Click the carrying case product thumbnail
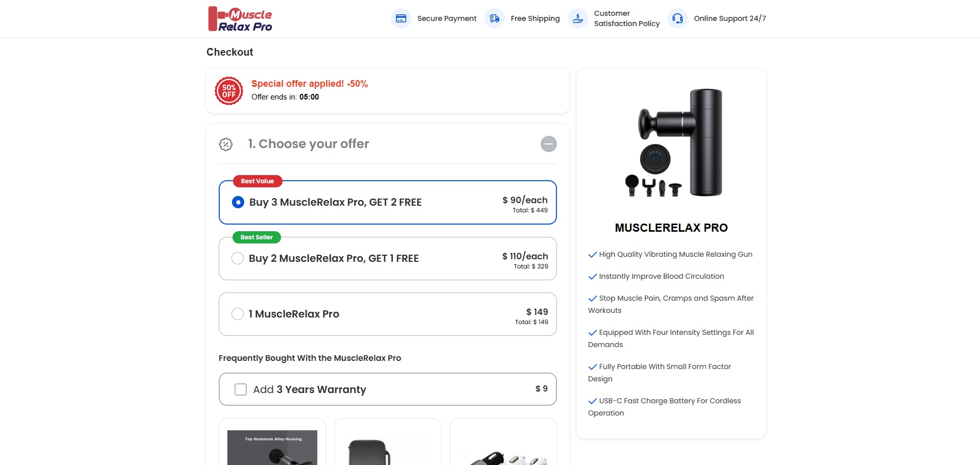This screenshot has height=465, width=980. point(369,451)
